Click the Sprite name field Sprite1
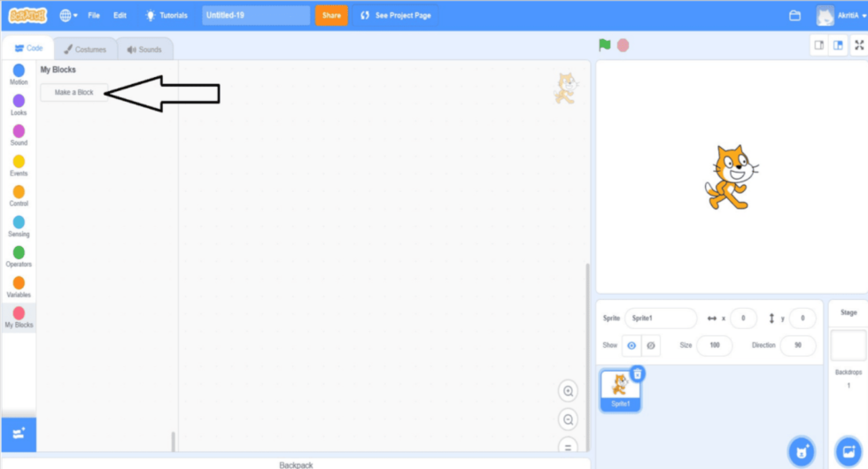This screenshot has height=469, width=868. (661, 318)
